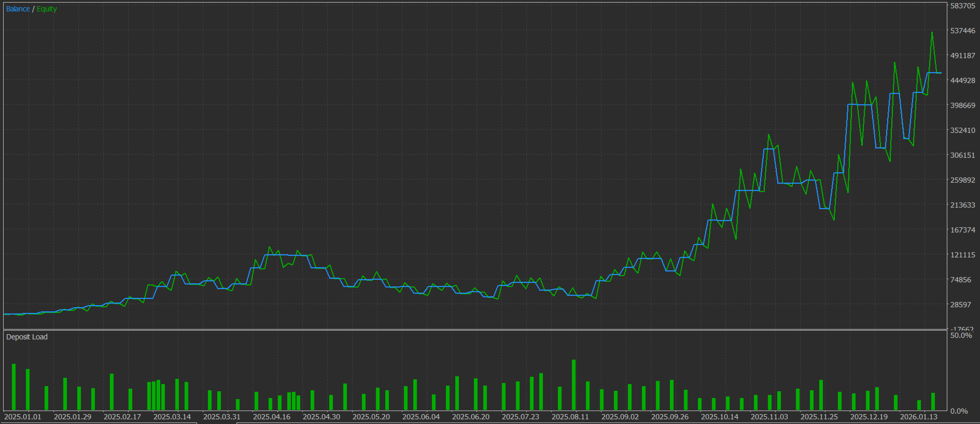Click date label 2025.05.20
This screenshot has width=980, height=424.
pyautogui.click(x=371, y=417)
